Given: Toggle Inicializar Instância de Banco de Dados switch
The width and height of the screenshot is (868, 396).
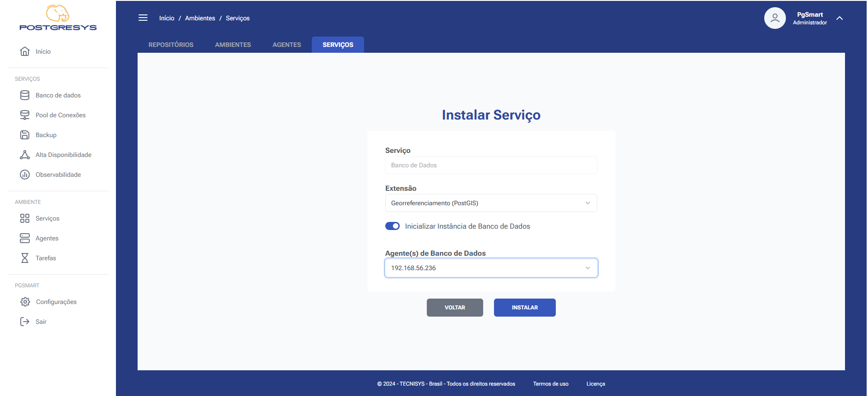Looking at the screenshot, I should [x=392, y=226].
